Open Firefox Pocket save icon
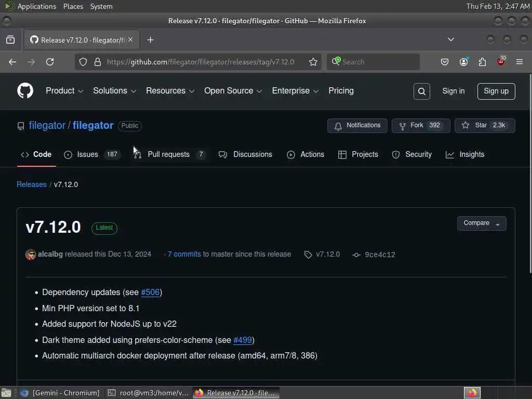This screenshot has height=399, width=532. pos(445,62)
